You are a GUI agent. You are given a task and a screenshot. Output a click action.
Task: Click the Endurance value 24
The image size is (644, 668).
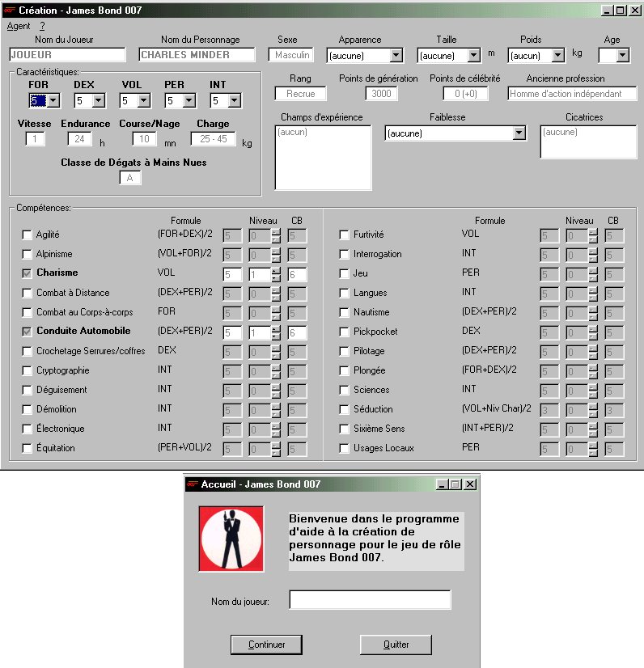[80, 139]
